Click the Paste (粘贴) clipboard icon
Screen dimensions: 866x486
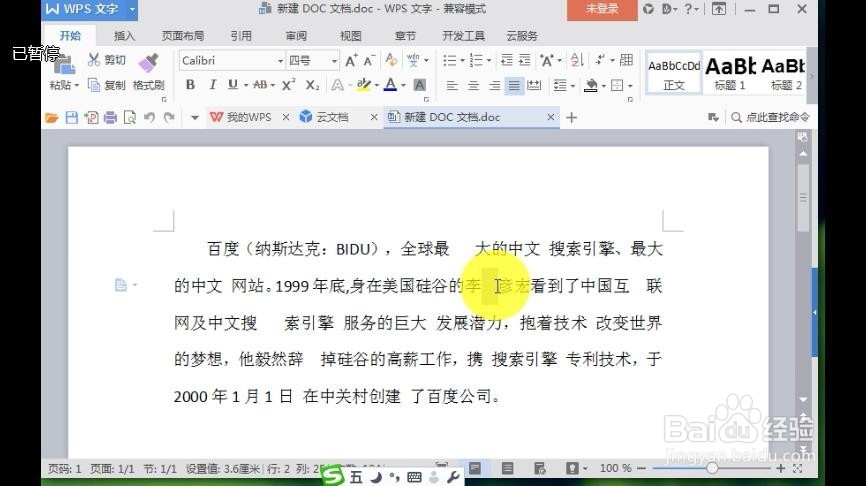[x=64, y=65]
